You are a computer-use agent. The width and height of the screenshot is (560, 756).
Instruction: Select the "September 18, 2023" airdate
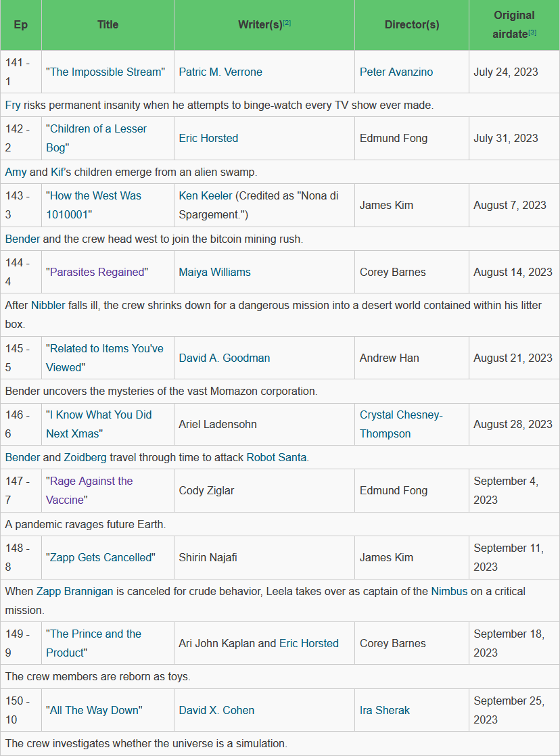509,643
